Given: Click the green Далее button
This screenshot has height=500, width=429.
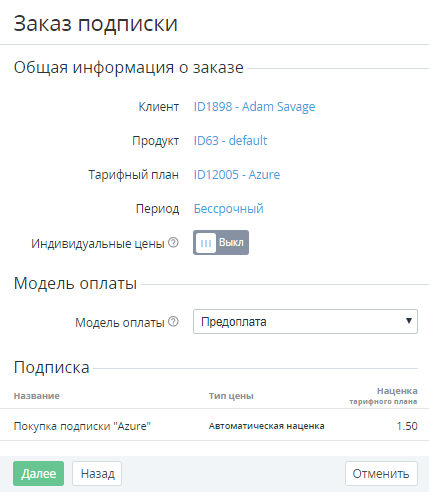Looking at the screenshot, I should point(38,473).
